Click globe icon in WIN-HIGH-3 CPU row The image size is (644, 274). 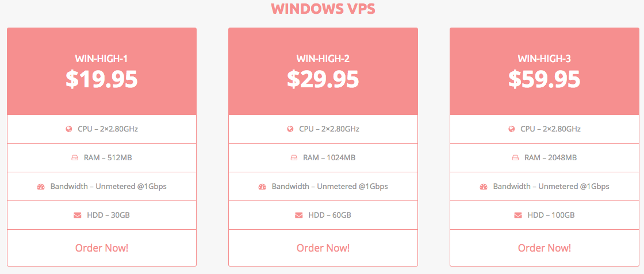(512, 129)
